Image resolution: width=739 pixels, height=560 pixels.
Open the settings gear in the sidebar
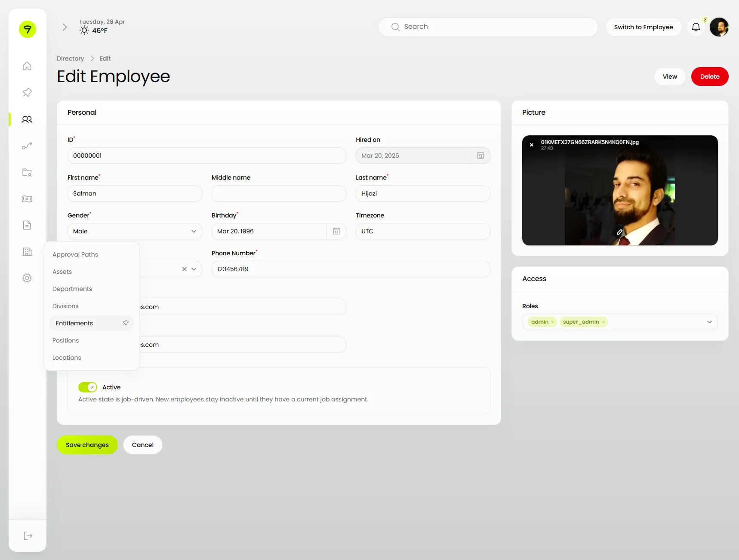point(27,278)
